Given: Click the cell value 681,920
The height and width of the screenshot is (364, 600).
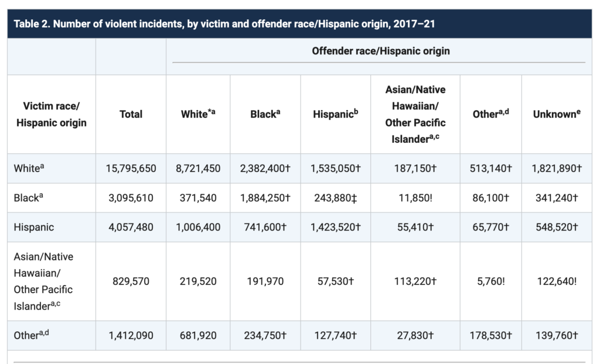Looking at the screenshot, I should tap(198, 336).
